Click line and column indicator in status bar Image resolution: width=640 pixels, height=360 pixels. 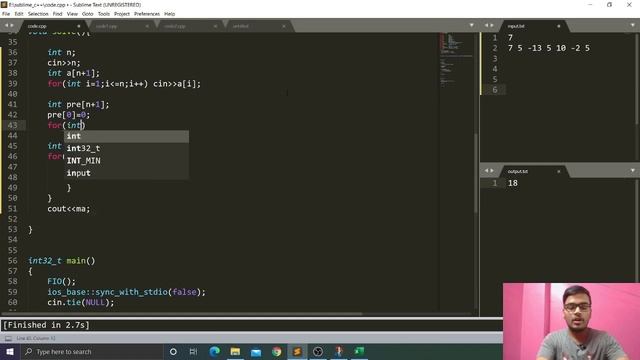click(36, 338)
